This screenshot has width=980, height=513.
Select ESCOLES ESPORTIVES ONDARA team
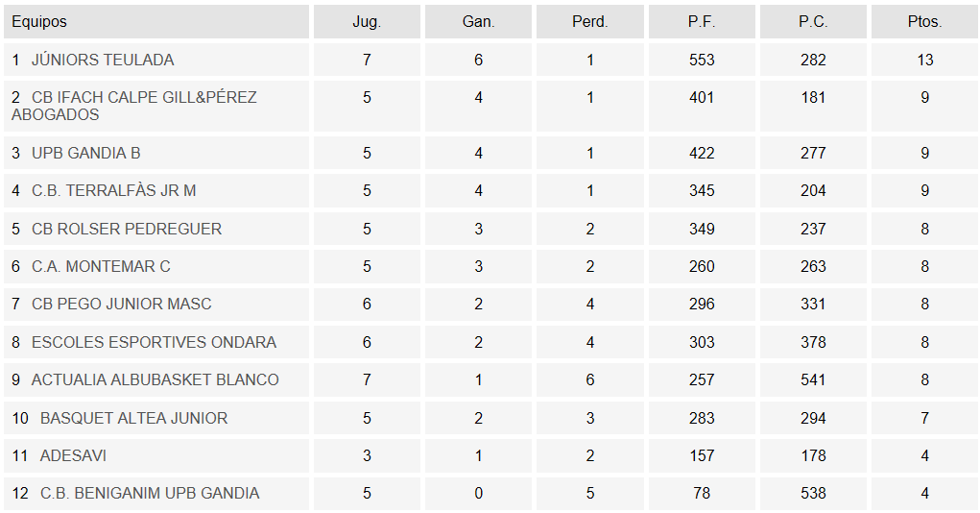[x=155, y=342]
